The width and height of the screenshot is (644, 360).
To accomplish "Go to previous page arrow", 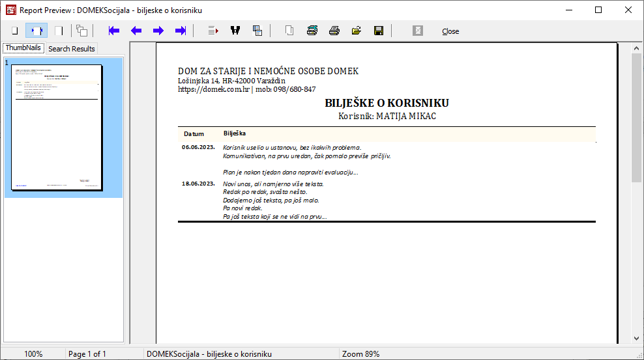I will (136, 31).
